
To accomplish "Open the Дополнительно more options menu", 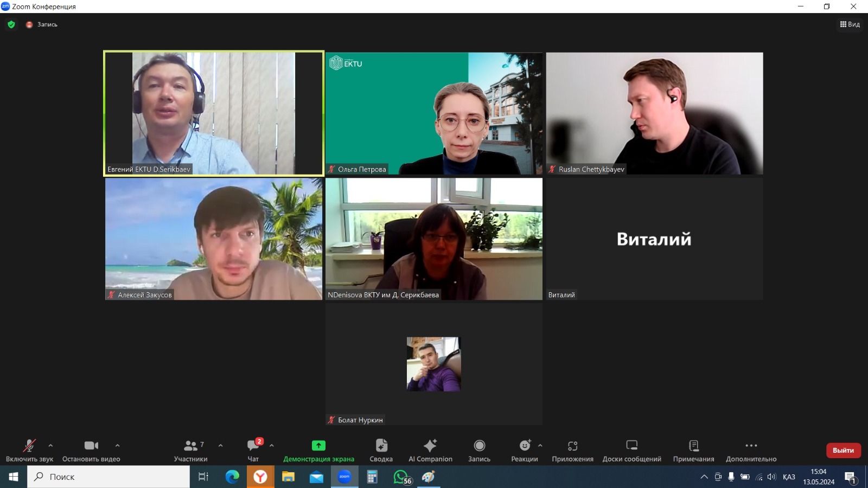I will [751, 450].
